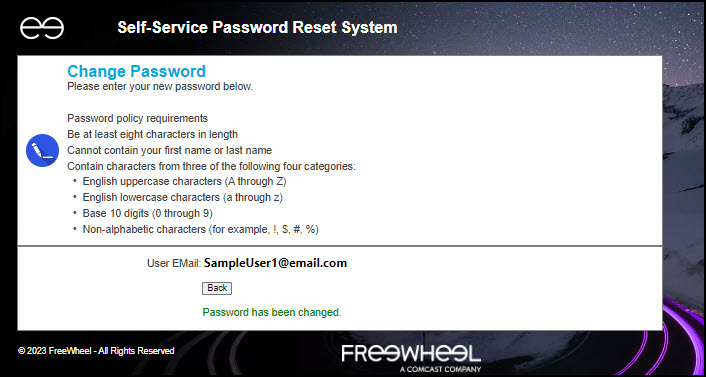Click the at least eight characters rule
The image size is (706, 377).
(x=152, y=134)
